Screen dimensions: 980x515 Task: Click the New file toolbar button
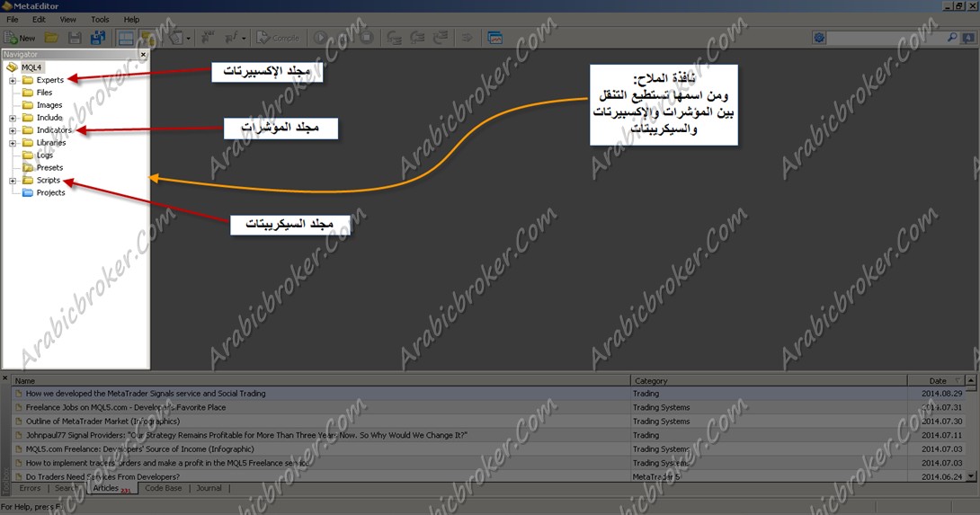20,38
